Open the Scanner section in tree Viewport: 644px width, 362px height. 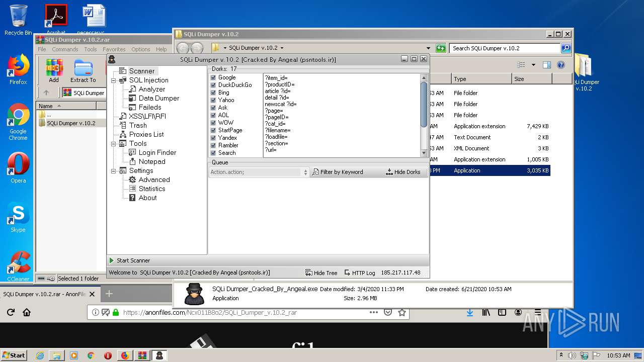tap(141, 71)
